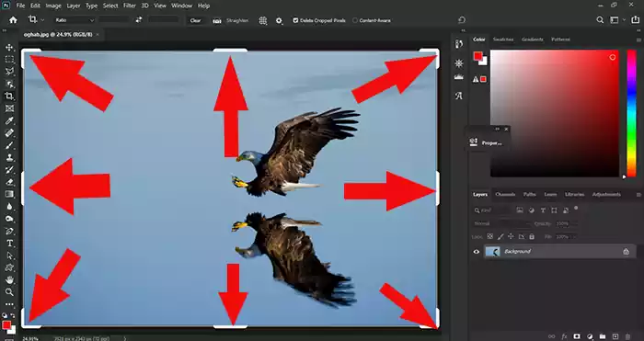Select the Custom Shape tool
This screenshot has height=341, width=644.
[x=9, y=267]
